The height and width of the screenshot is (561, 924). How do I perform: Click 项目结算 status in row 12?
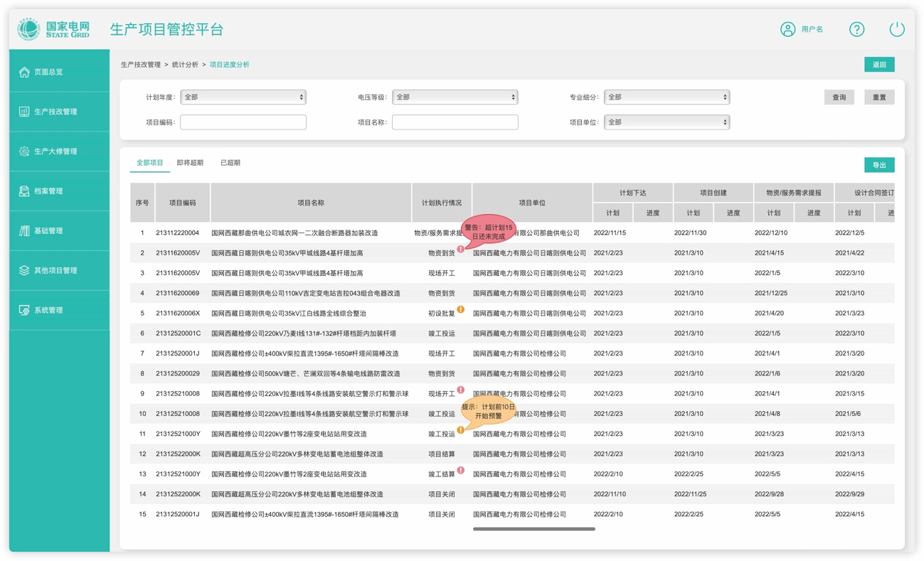pyautogui.click(x=442, y=454)
